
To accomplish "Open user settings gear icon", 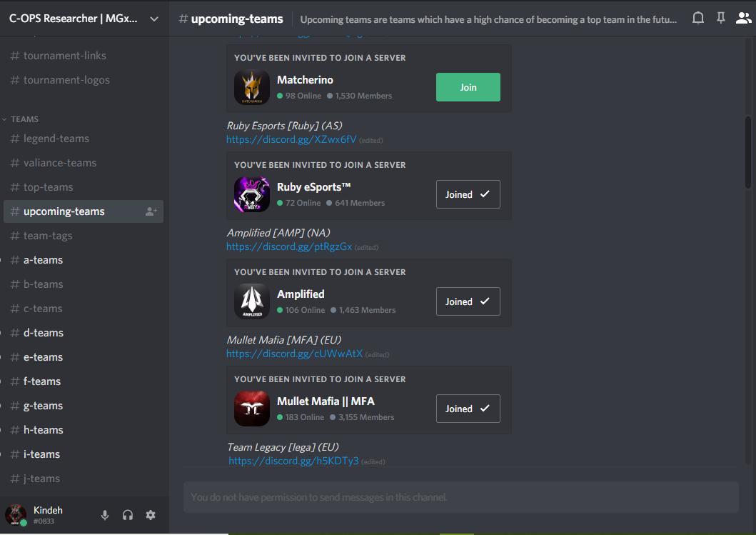I will point(151,515).
